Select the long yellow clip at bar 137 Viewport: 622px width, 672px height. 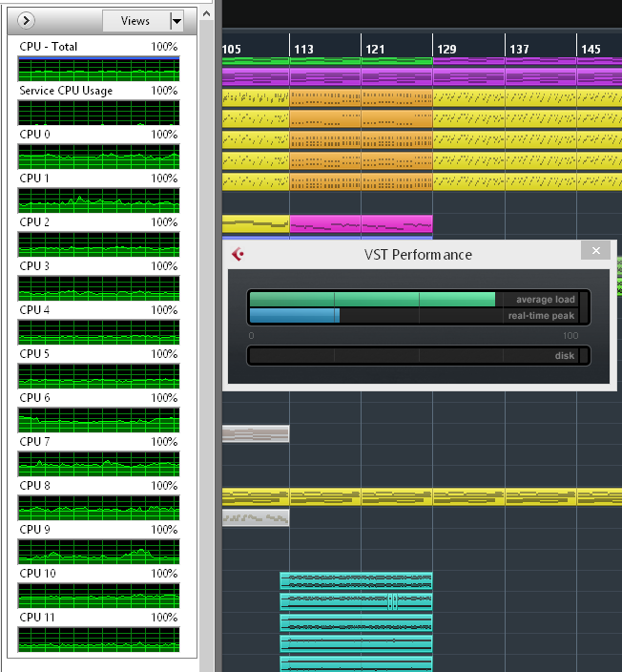541,497
